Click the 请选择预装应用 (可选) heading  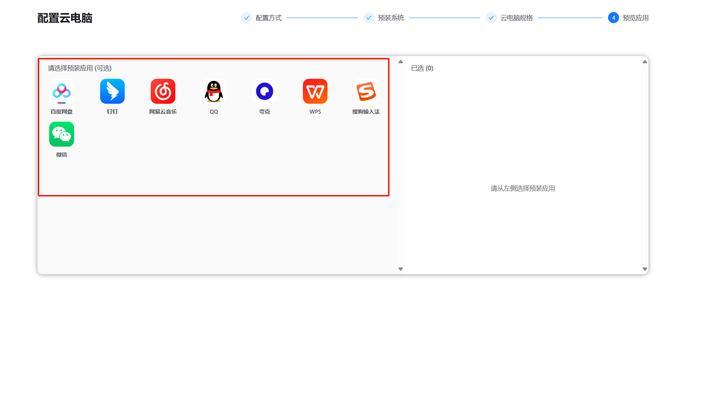click(79, 68)
